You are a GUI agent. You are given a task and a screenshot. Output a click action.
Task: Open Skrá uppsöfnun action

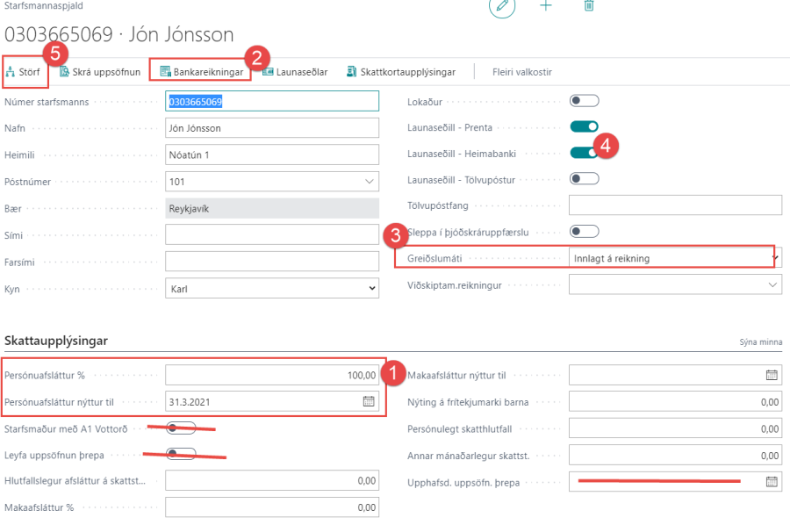[100, 72]
